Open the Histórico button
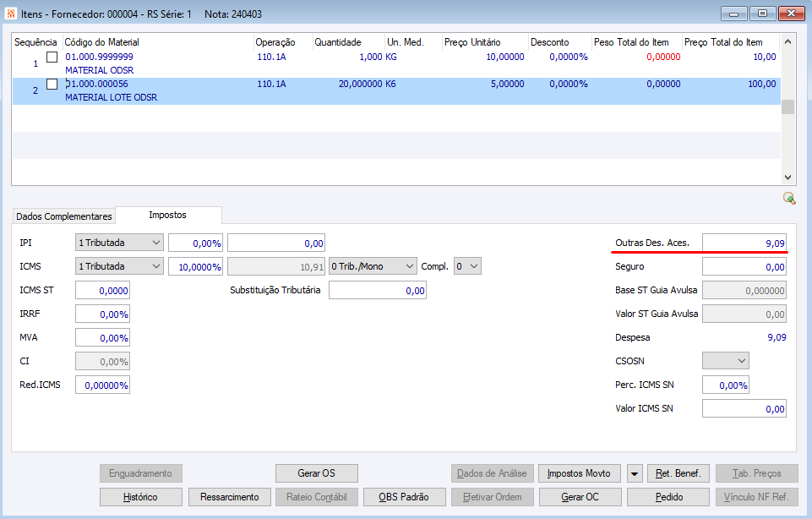 (141, 497)
